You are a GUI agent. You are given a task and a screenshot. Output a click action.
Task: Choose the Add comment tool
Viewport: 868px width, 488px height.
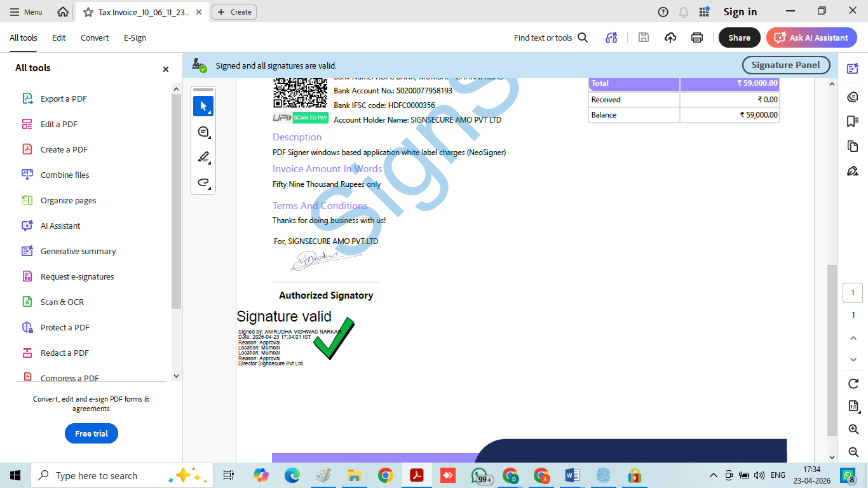(203, 132)
